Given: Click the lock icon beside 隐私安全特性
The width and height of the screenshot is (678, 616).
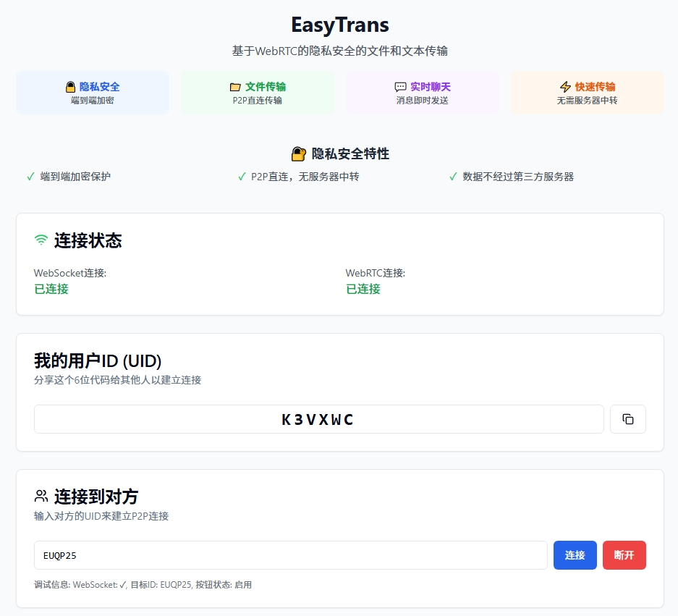Looking at the screenshot, I should [298, 154].
